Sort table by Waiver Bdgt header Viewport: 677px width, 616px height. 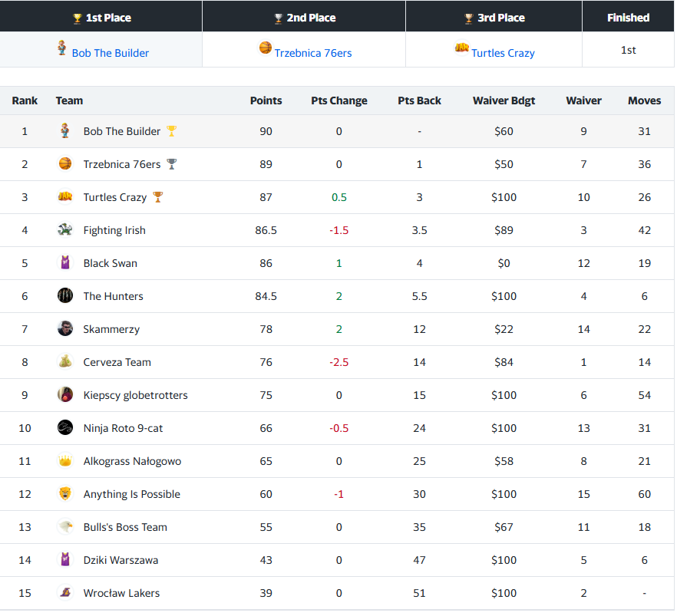[504, 100]
